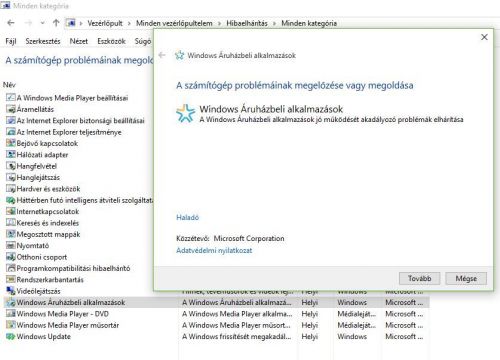Click Vezérlőpult in the breadcrumb

[x=105, y=23]
